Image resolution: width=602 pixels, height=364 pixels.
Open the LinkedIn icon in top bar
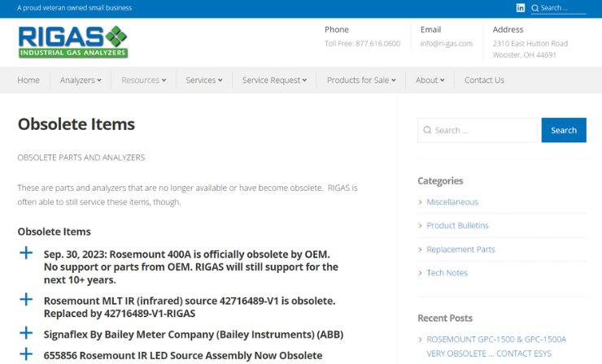coord(521,8)
